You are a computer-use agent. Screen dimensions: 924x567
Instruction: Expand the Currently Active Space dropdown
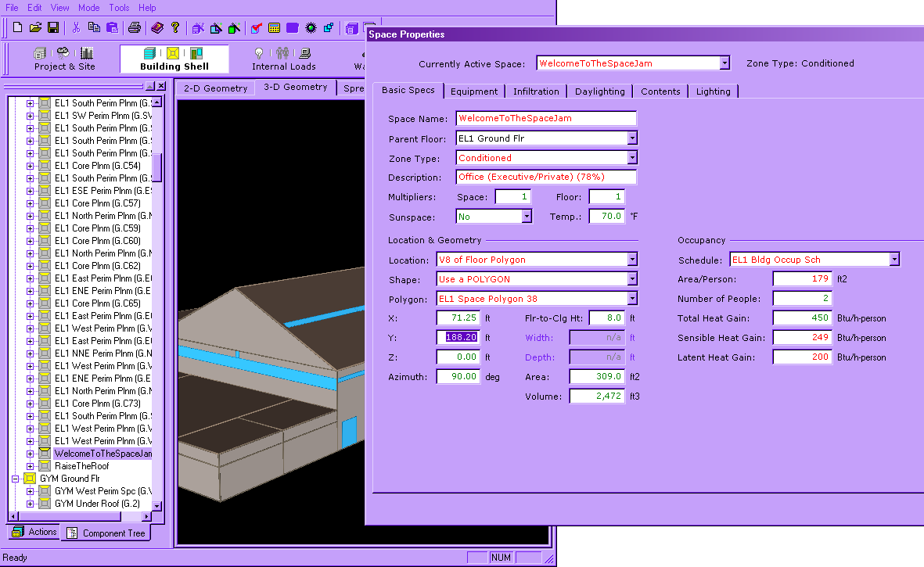pyautogui.click(x=724, y=63)
